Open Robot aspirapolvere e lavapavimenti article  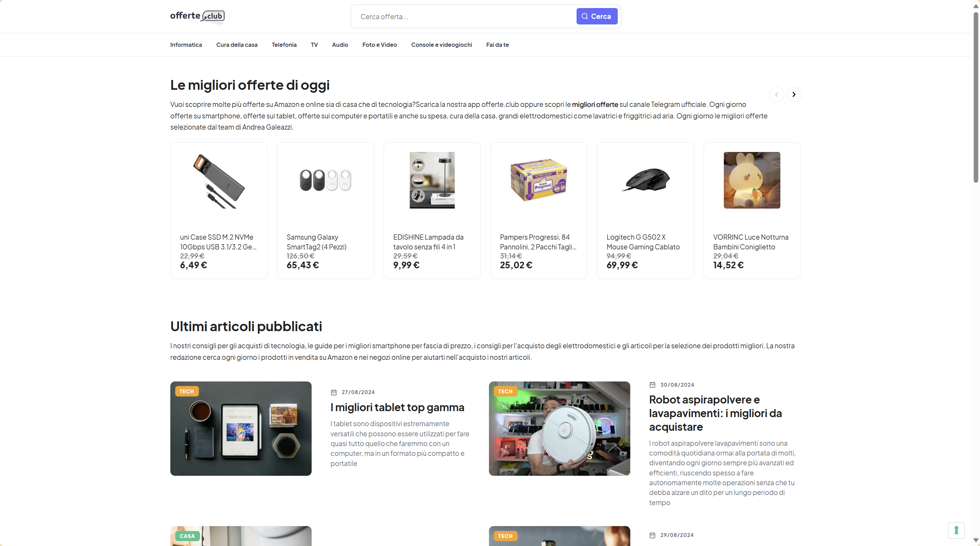[715, 413]
